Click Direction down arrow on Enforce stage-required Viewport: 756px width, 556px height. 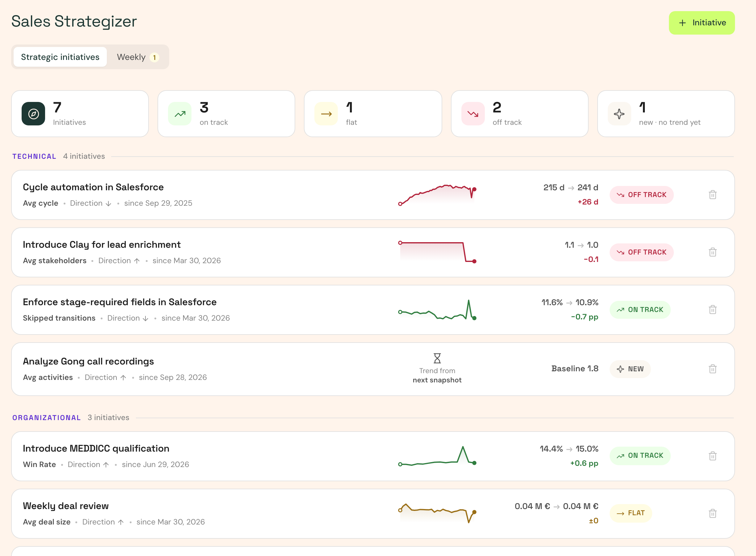coord(145,318)
